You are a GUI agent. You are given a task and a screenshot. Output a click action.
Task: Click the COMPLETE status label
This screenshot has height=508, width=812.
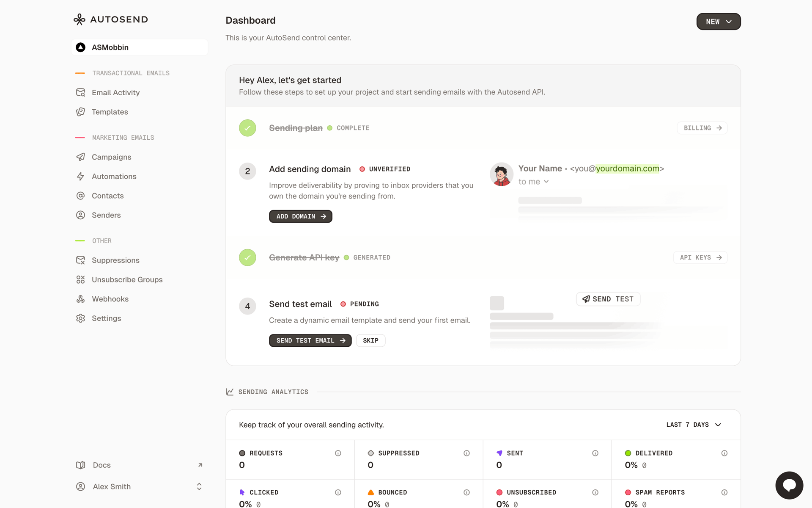click(353, 128)
